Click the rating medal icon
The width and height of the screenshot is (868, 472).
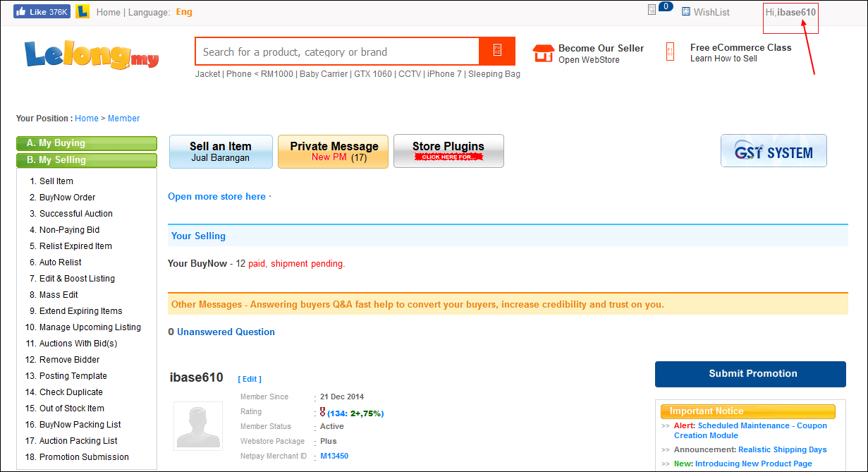click(322, 411)
